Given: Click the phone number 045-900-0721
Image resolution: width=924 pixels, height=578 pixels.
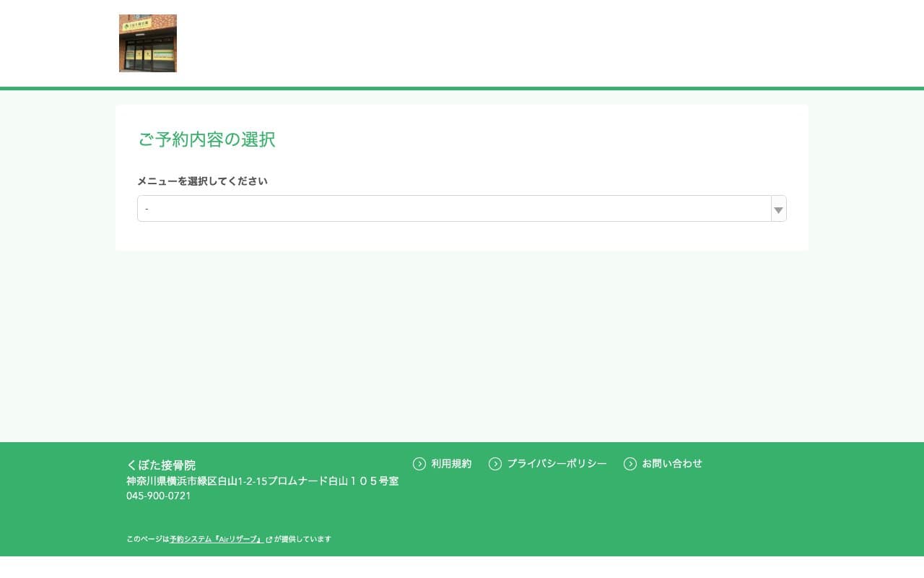Looking at the screenshot, I should click(x=158, y=496).
